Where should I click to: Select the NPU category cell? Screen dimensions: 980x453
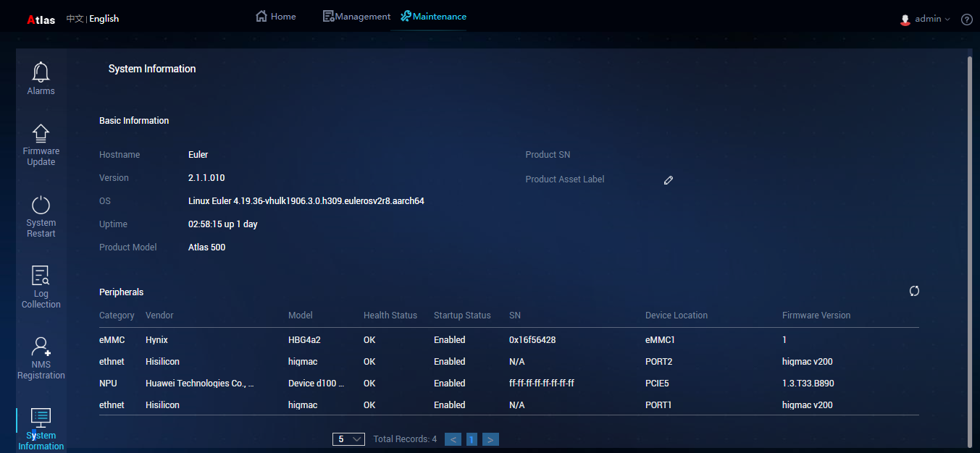(x=108, y=384)
